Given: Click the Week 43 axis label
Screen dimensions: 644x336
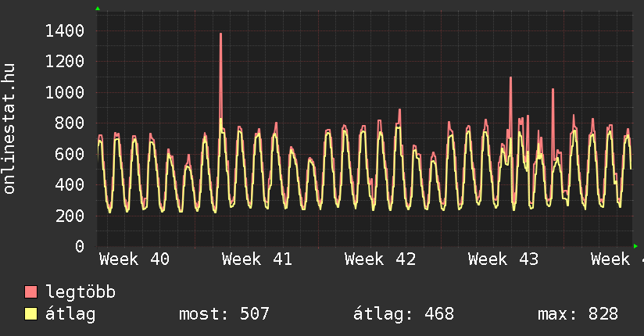Looking at the screenshot, I should click(x=503, y=259).
